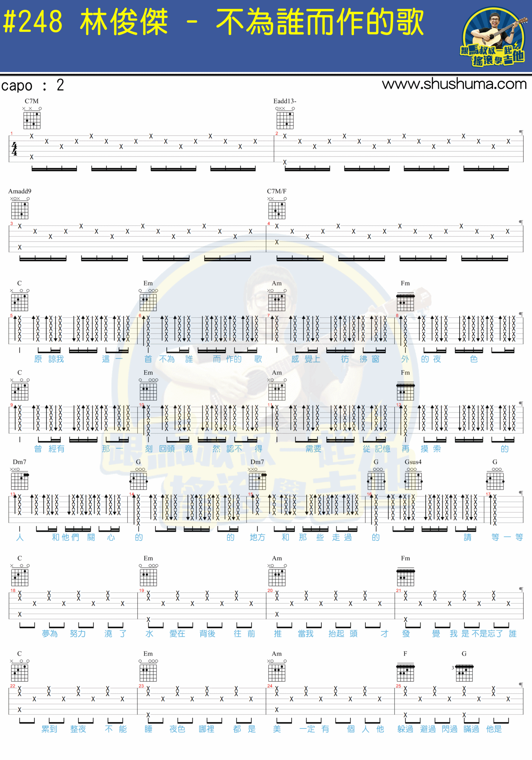Click measure number 2
This screenshot has height=760, width=532.
pyautogui.click(x=277, y=133)
